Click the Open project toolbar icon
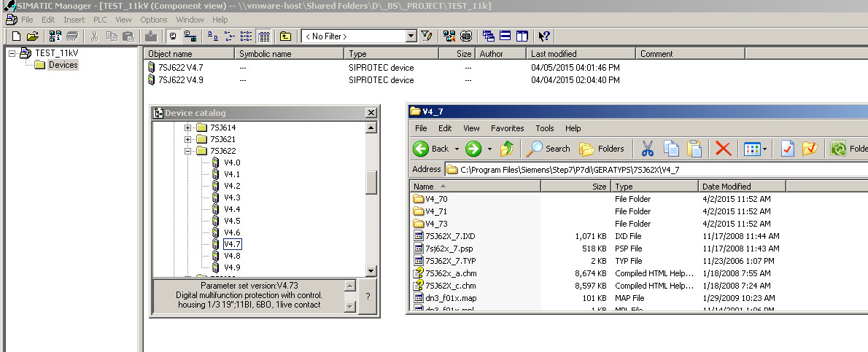Viewport: 868px width, 352px height. coord(33,36)
